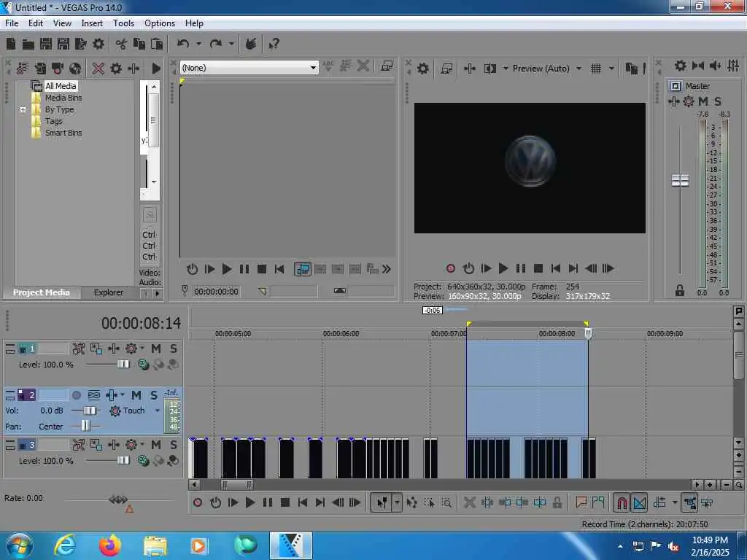Copy using the main toolbar copy icon
The image size is (747, 560).
coord(139,44)
